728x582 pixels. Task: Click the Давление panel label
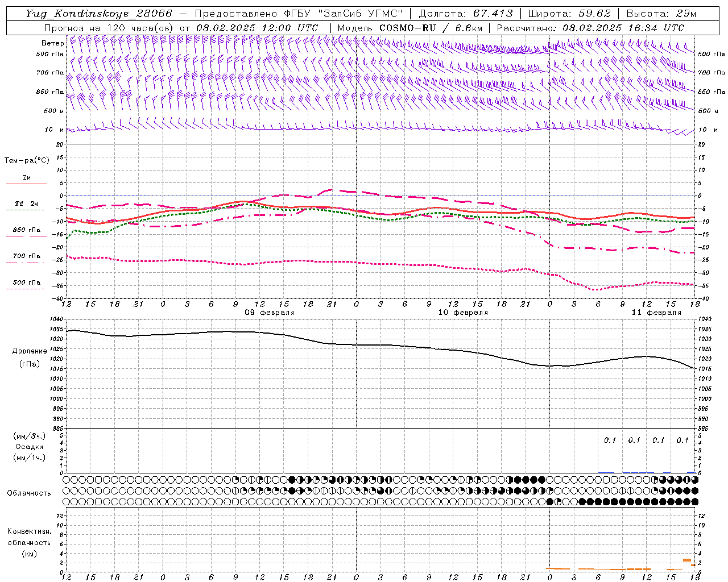(x=30, y=351)
